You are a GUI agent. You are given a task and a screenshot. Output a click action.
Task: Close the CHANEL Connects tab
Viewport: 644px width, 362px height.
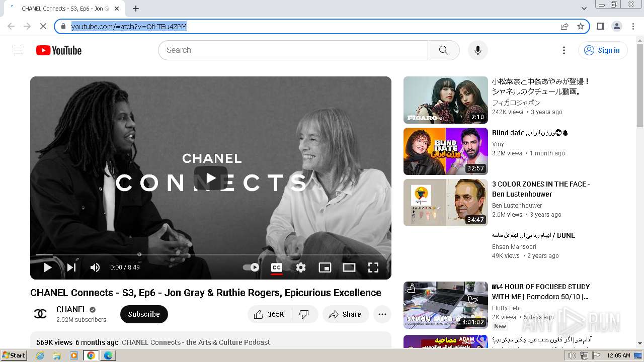click(117, 9)
